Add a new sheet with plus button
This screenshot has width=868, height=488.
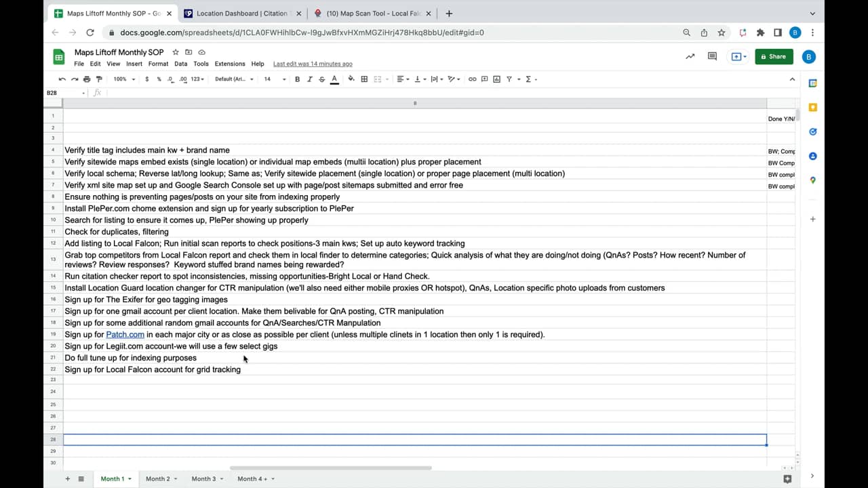[67, 479]
